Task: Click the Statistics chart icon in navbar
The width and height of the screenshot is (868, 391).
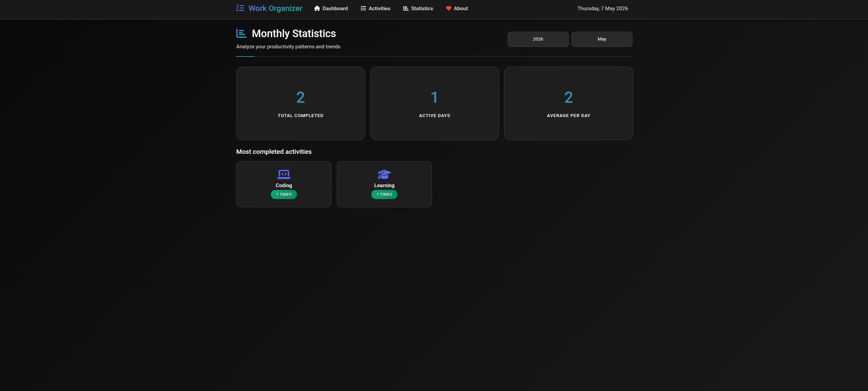Action: 406,9
